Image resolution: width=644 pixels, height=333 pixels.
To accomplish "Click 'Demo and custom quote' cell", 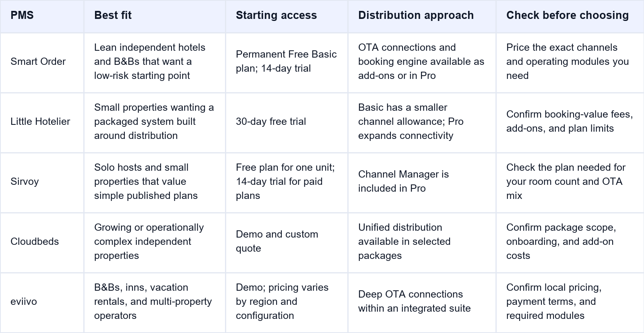I will tap(287, 243).
